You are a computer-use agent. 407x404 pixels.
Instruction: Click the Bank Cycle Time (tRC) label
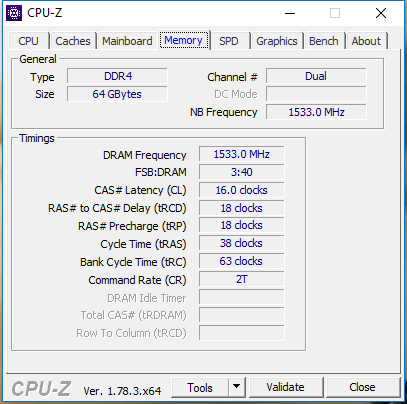[133, 262]
